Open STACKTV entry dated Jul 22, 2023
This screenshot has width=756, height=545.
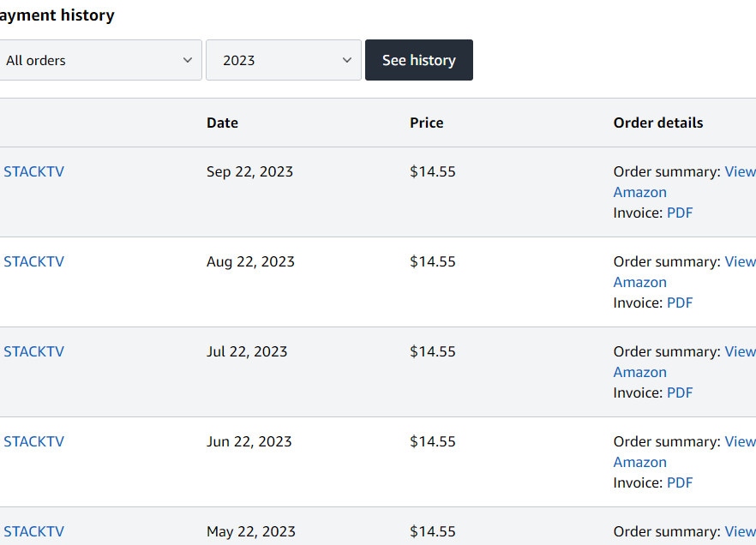[x=34, y=351]
